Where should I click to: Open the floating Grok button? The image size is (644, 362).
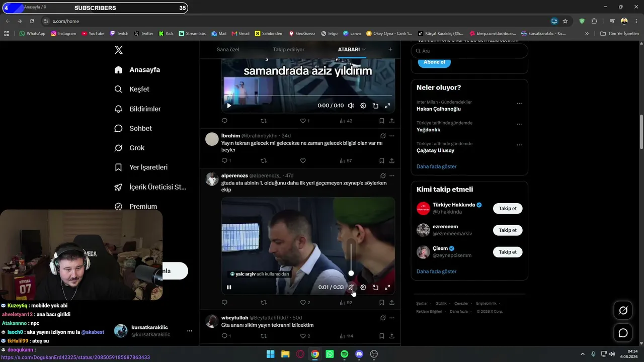coord(623,311)
